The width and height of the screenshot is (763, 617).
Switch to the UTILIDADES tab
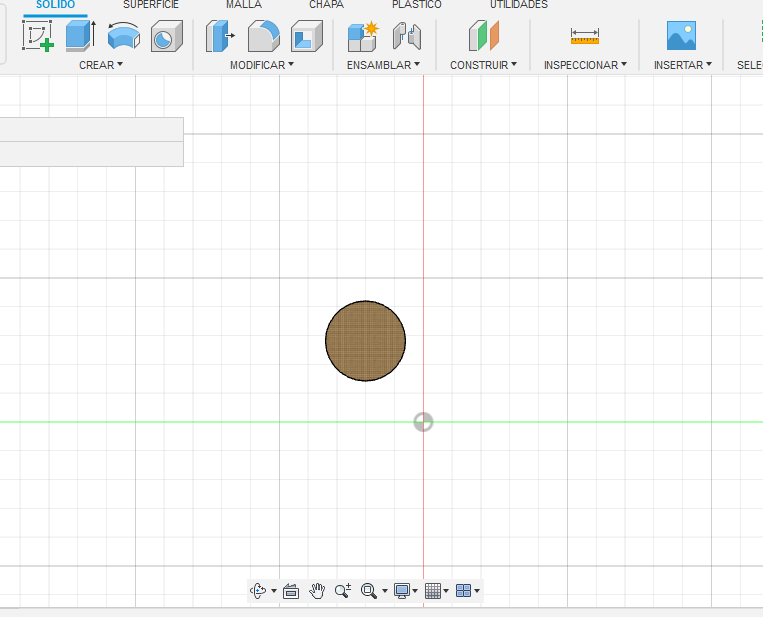click(519, 5)
